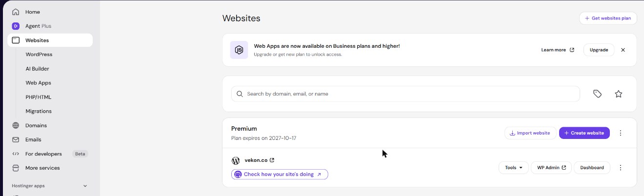
Task: Click the Upgrade button
Action: pos(599,50)
